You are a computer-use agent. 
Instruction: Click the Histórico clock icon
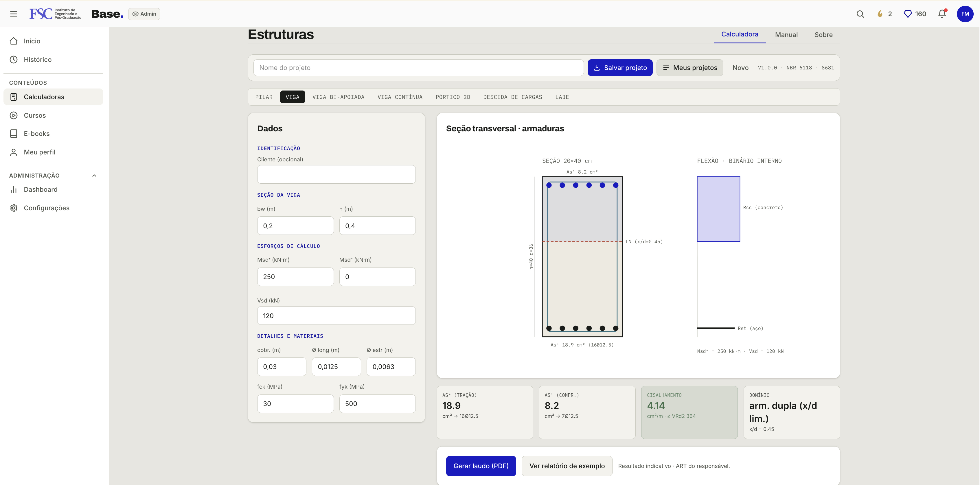(x=14, y=60)
